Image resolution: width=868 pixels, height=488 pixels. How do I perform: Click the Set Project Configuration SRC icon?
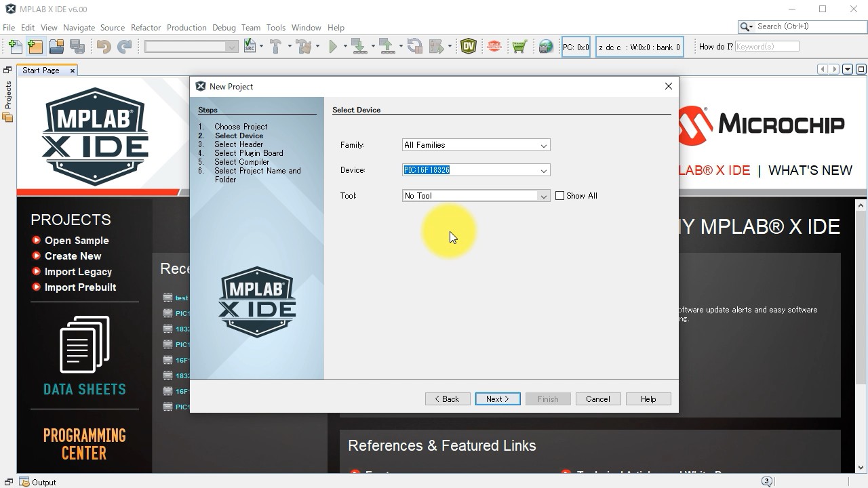pos(250,47)
